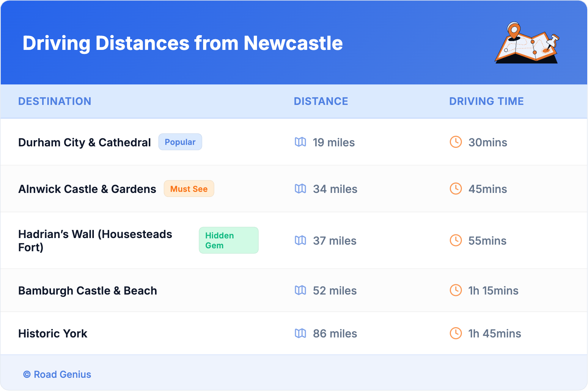The height and width of the screenshot is (391, 588).
Task: Click the clock icon beside 45mins
Action: (x=456, y=189)
